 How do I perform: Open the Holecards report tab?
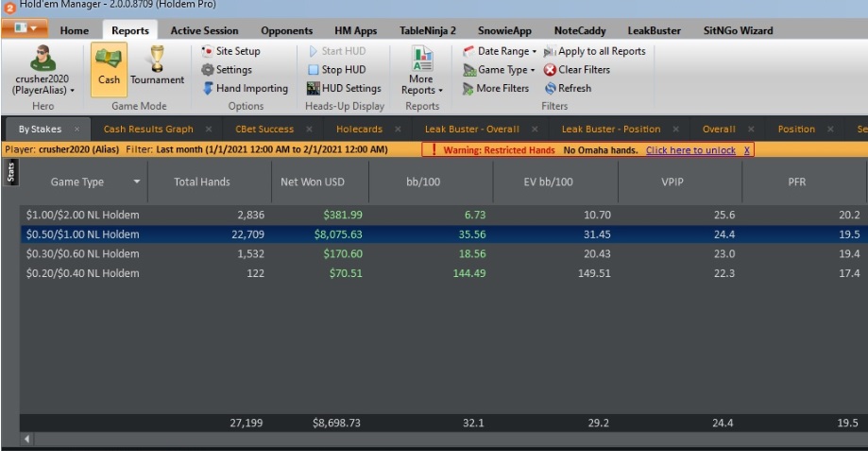coord(359,130)
